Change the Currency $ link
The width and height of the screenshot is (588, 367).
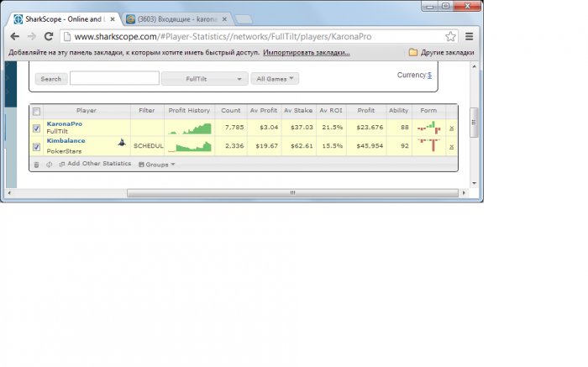tap(429, 75)
